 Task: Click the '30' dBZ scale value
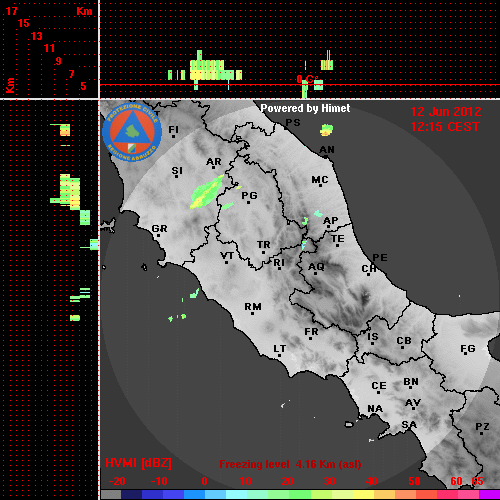(329, 481)
